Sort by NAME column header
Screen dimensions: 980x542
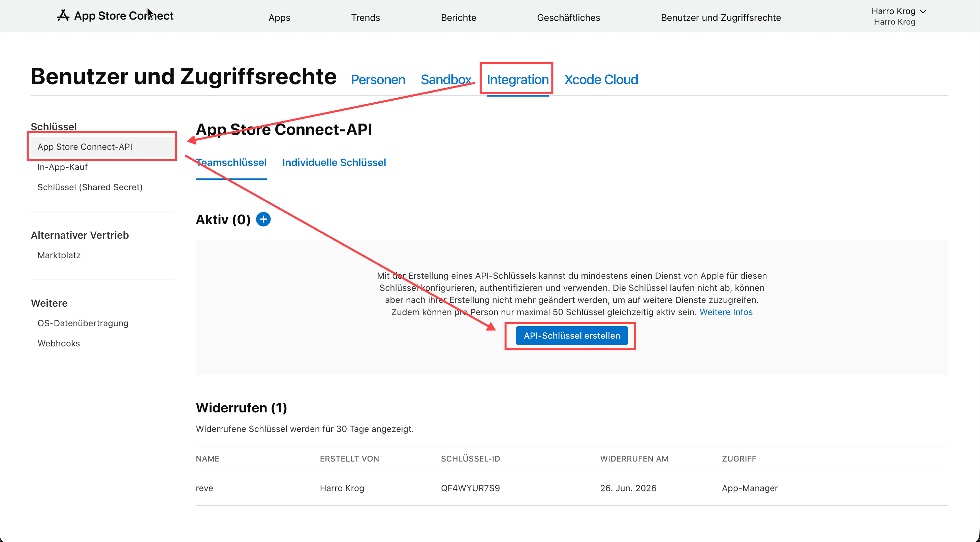(x=207, y=459)
